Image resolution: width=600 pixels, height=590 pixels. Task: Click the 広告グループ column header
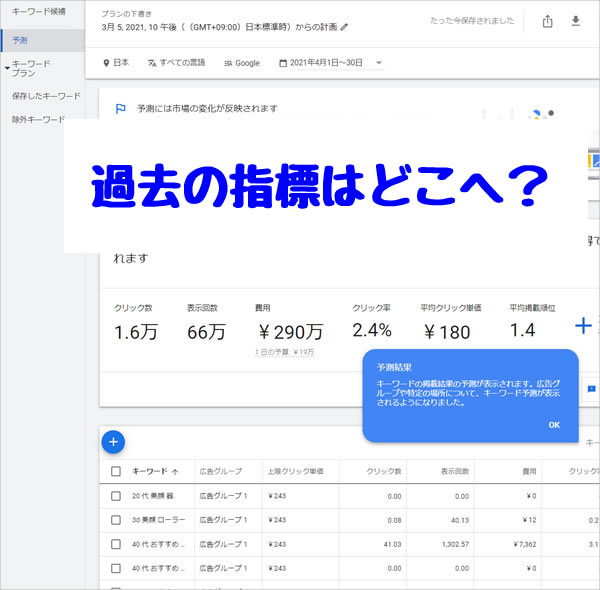tap(221, 471)
